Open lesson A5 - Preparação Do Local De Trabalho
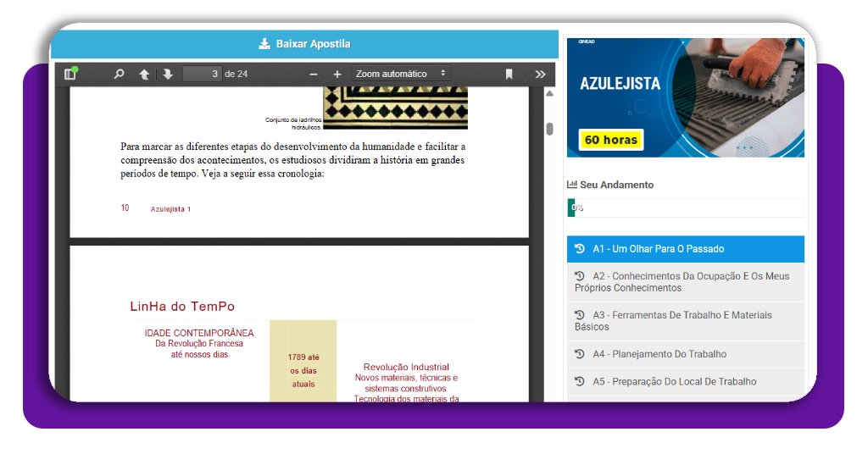 pos(685,381)
